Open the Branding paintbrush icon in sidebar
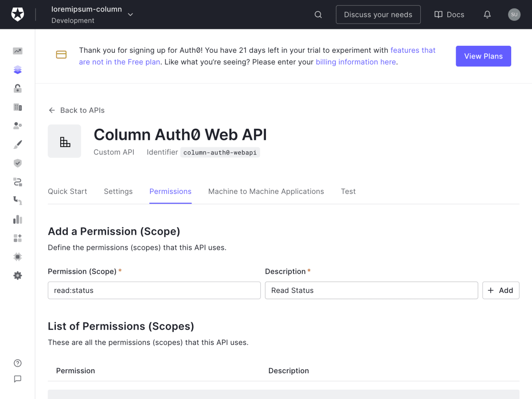This screenshot has height=399, width=532. pos(18,145)
